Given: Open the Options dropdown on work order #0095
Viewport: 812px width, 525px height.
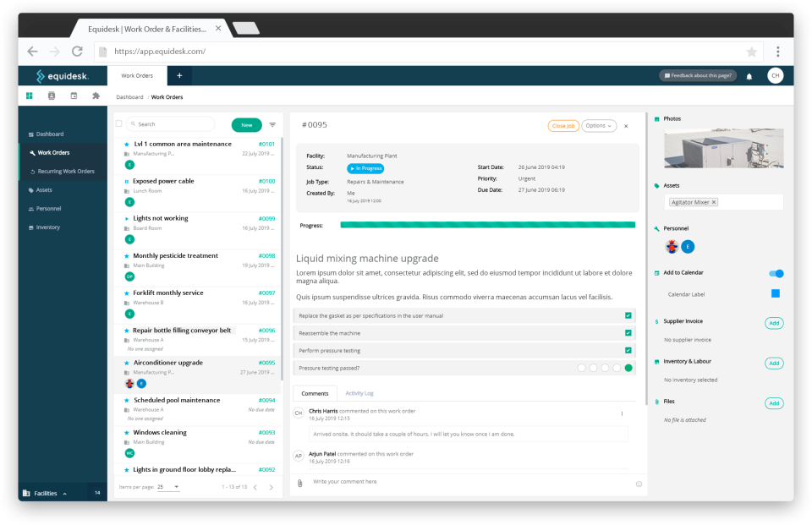Looking at the screenshot, I should tap(598, 124).
